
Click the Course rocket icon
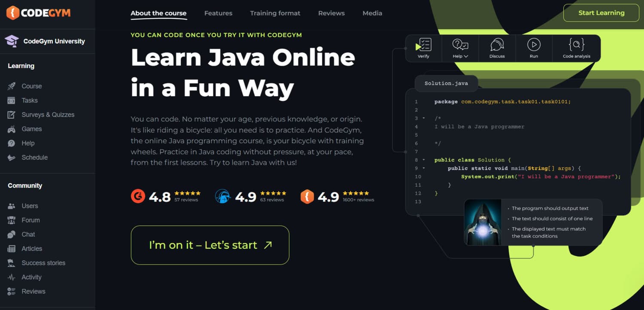tap(12, 86)
